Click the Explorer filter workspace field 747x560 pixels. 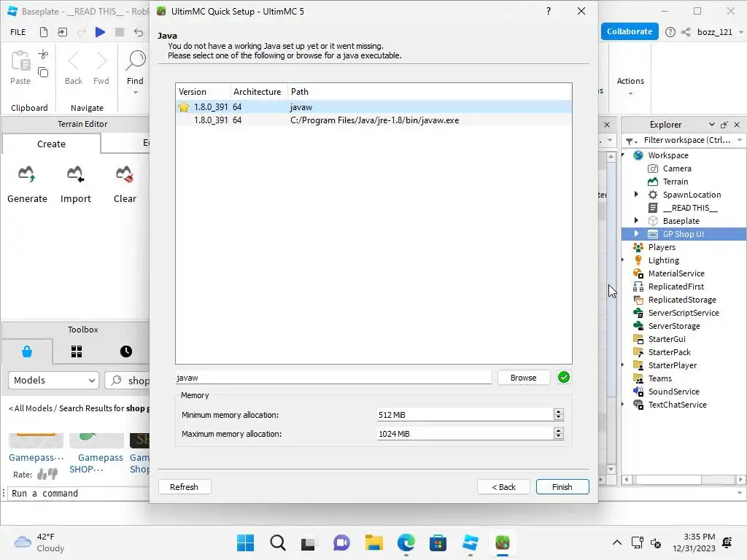(686, 140)
